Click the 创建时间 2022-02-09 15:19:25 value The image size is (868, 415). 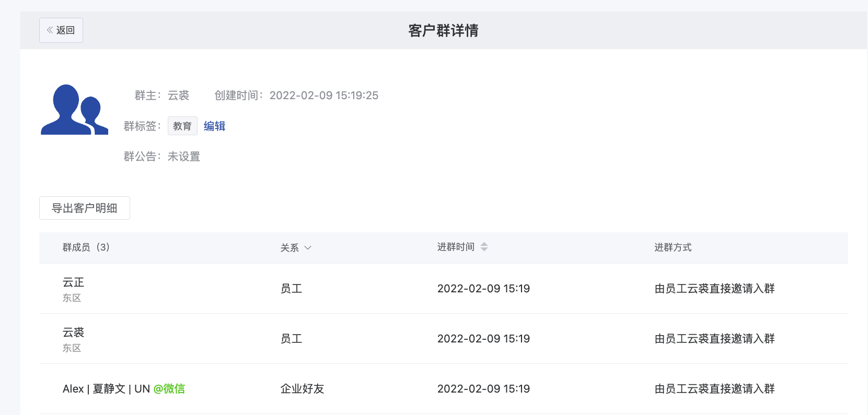(324, 96)
